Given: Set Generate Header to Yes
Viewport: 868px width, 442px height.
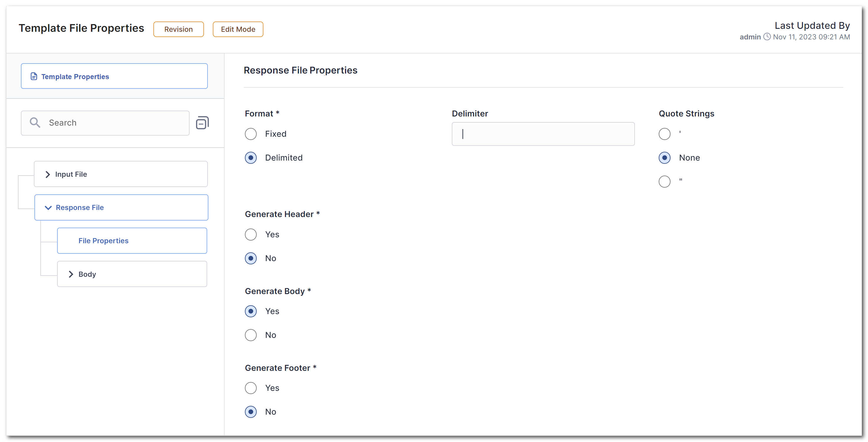Looking at the screenshot, I should (251, 235).
